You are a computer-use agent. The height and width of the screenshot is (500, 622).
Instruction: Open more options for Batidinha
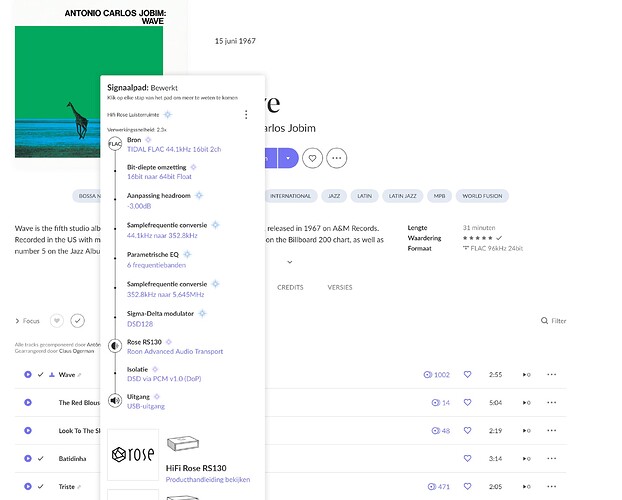coord(551,458)
